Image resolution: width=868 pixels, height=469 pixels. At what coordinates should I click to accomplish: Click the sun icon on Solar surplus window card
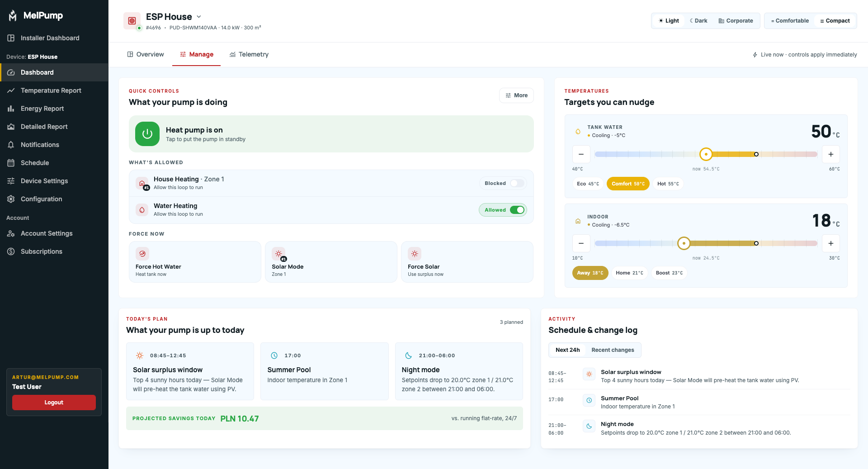coord(140,355)
